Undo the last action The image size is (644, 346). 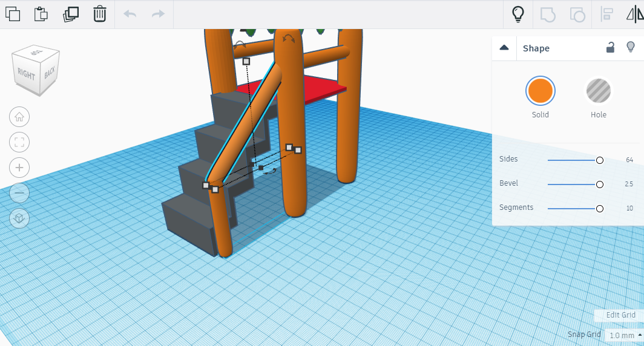pos(130,14)
